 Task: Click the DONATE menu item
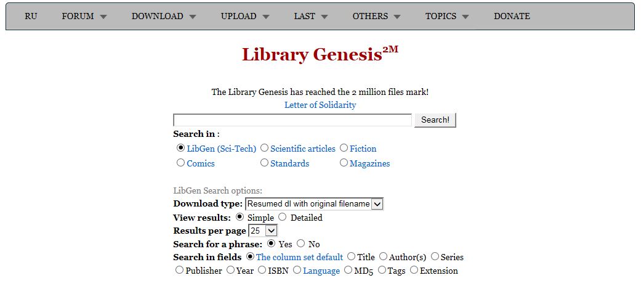512,17
